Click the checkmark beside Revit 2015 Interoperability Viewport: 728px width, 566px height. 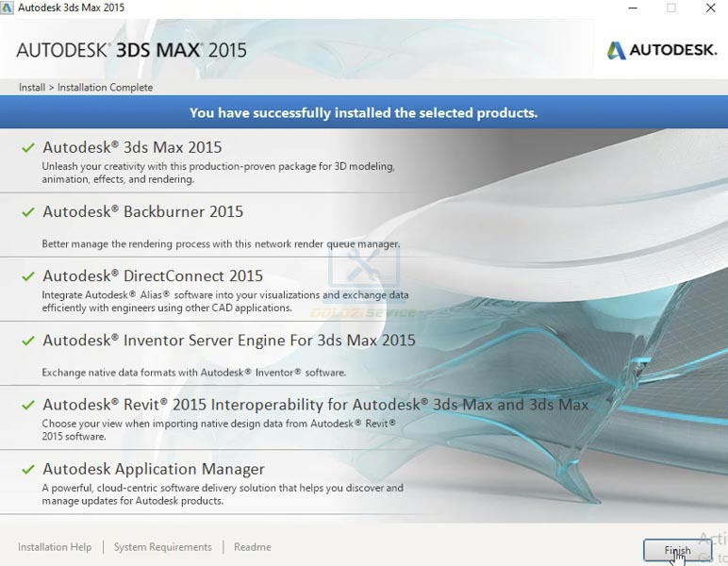[x=28, y=405]
